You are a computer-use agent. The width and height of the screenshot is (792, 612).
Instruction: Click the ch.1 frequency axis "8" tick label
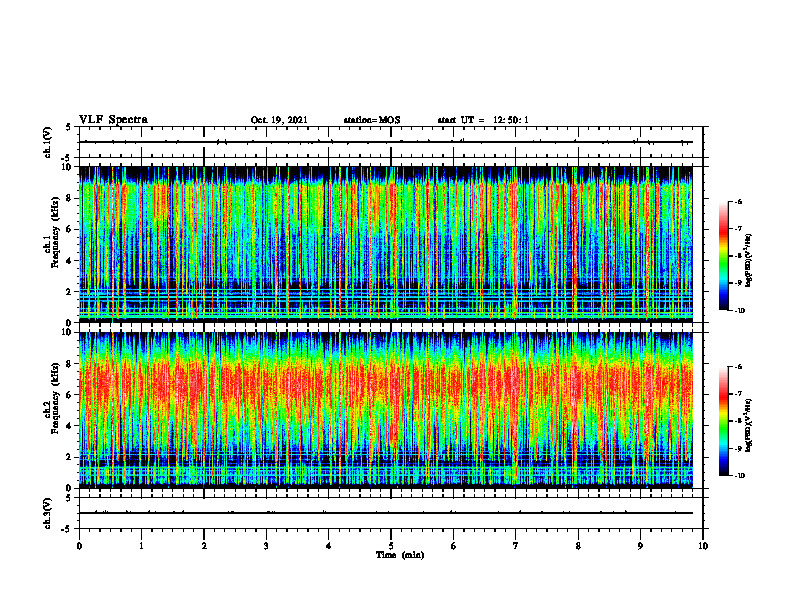(x=70, y=198)
